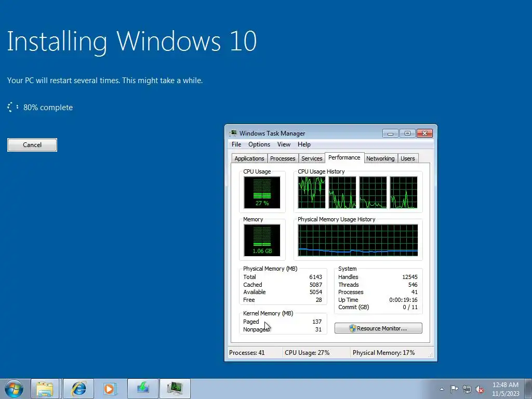Click the shield icon on Resource Monitor

tap(353, 328)
